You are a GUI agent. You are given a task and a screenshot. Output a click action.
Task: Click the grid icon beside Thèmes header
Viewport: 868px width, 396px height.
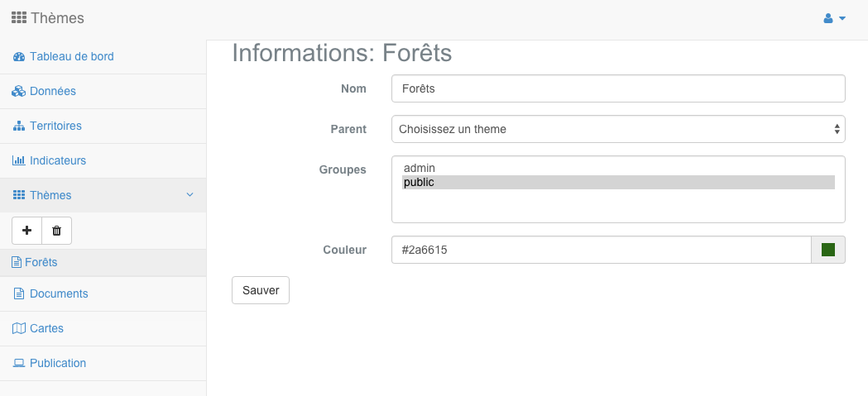coord(19,18)
